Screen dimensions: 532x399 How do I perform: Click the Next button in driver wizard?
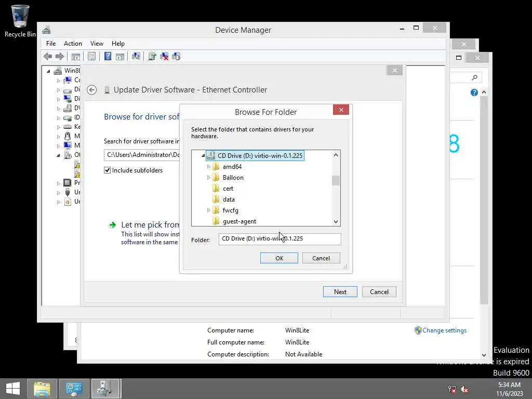click(340, 292)
